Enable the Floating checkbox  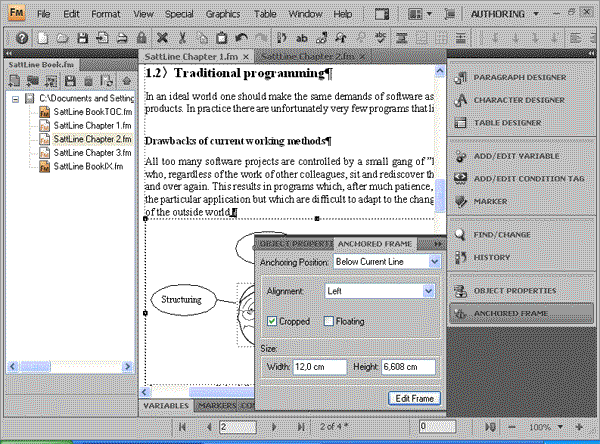tap(330, 321)
